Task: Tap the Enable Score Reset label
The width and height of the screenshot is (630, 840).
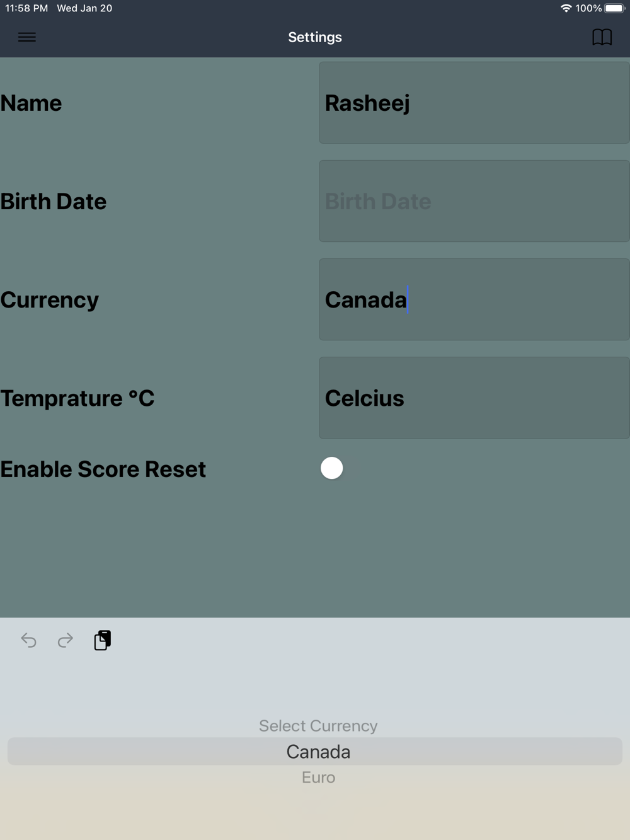Action: click(x=103, y=469)
